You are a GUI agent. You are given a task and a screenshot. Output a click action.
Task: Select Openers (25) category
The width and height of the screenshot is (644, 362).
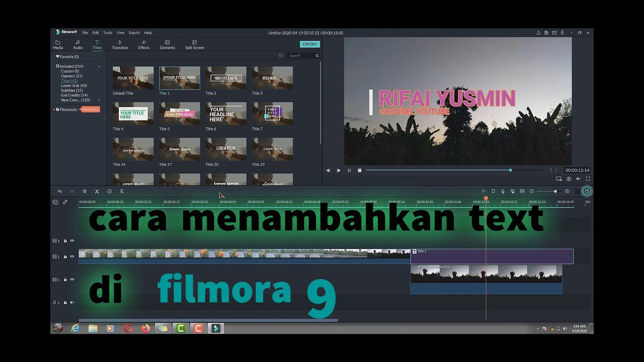click(x=72, y=76)
